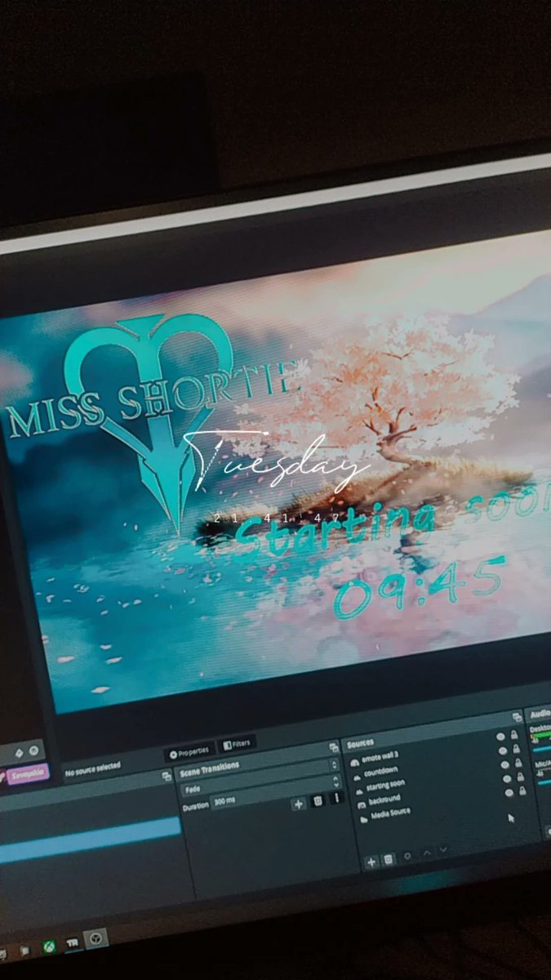This screenshot has width=551, height=980.
Task: Select the highlighted blue scene row
Action: [x=90, y=840]
